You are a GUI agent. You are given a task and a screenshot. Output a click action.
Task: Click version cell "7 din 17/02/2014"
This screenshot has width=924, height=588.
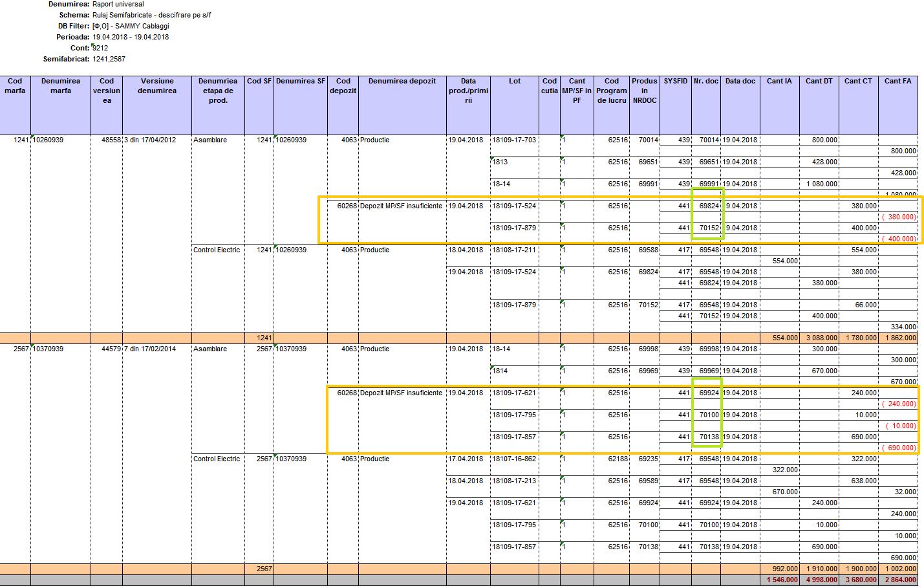coord(149,349)
